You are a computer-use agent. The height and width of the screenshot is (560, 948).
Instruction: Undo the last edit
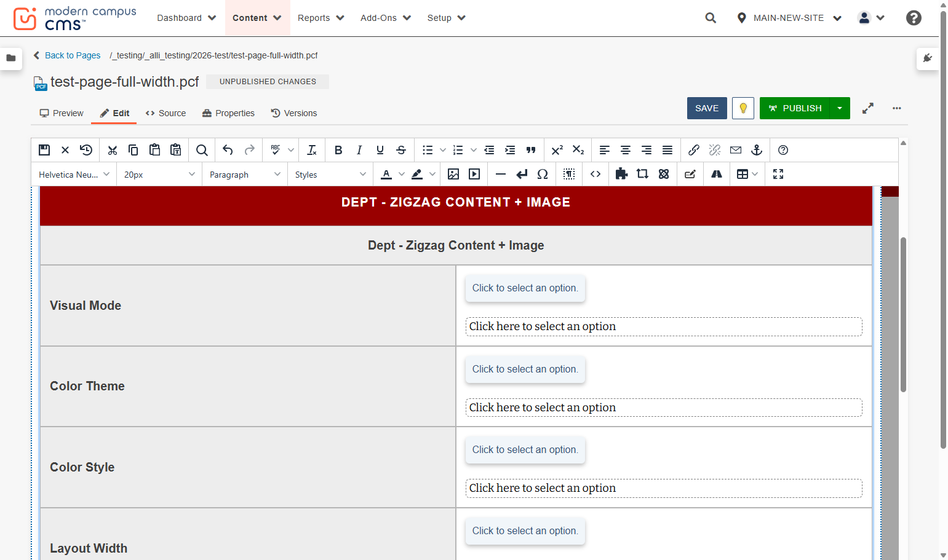click(x=228, y=150)
